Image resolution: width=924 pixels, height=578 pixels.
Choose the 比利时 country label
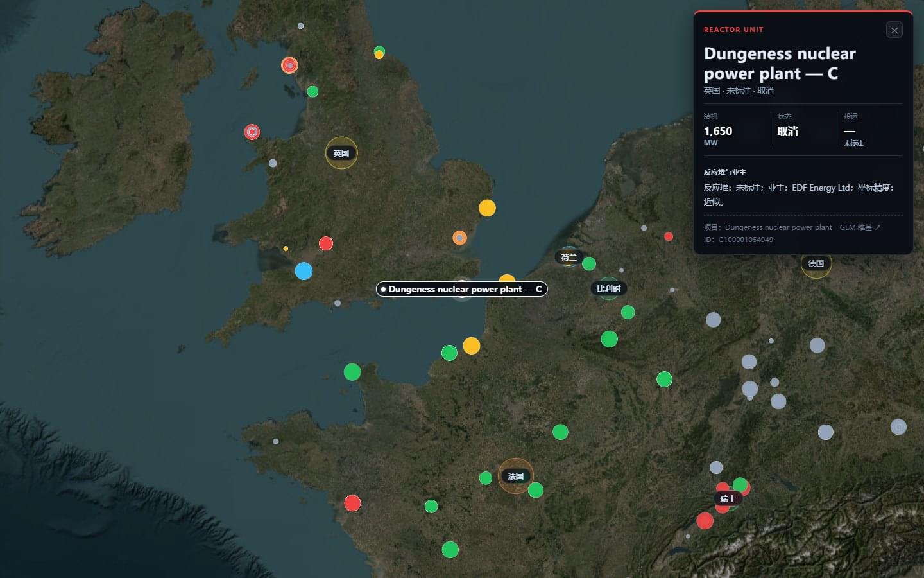608,288
